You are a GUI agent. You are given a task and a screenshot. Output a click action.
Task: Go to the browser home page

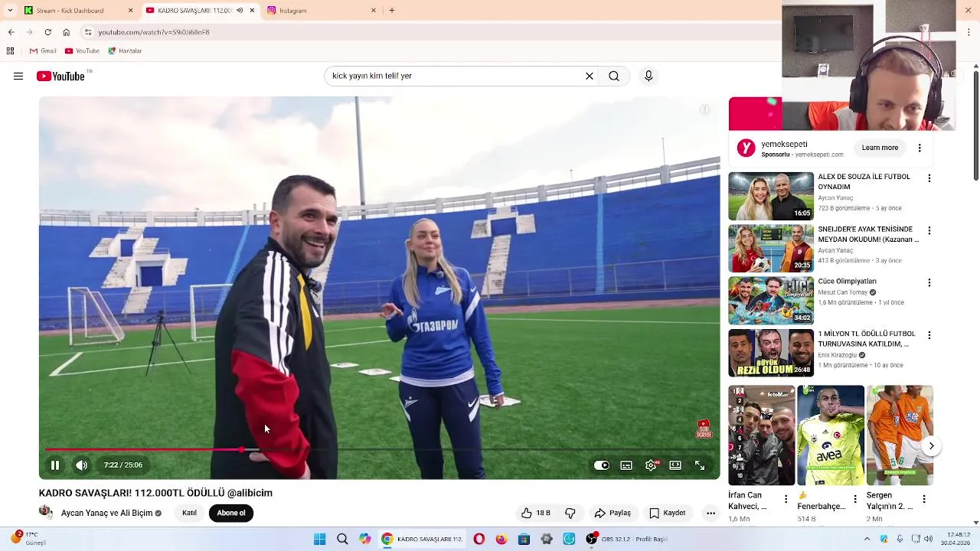[x=67, y=32]
